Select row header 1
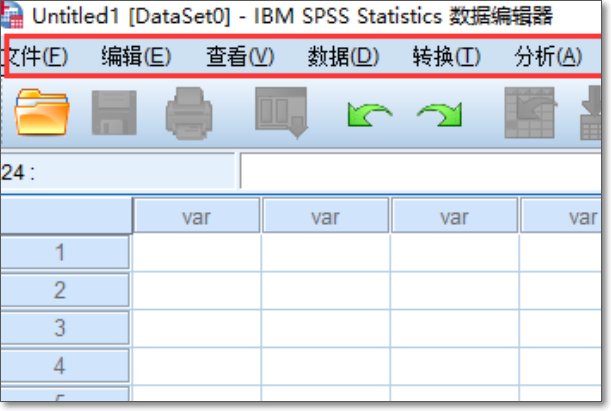611x411 pixels. [x=65, y=252]
